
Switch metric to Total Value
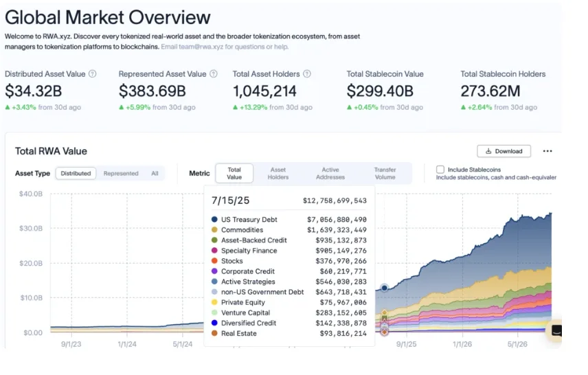(234, 173)
